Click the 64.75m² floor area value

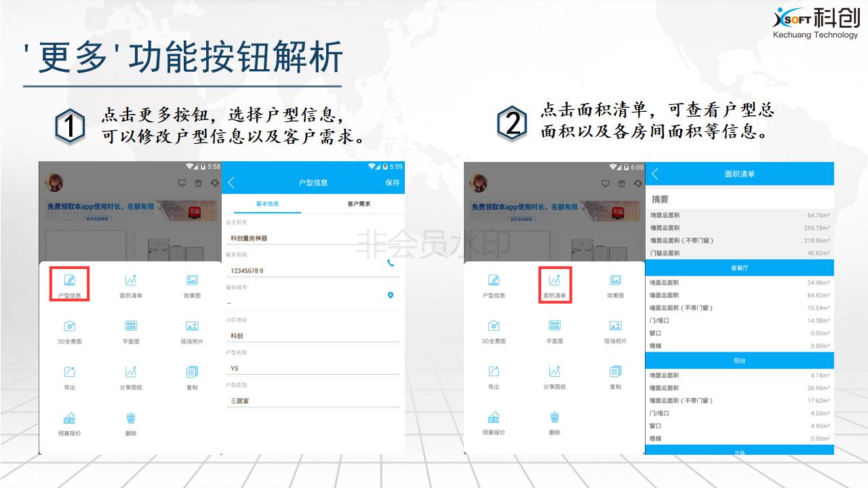click(818, 216)
